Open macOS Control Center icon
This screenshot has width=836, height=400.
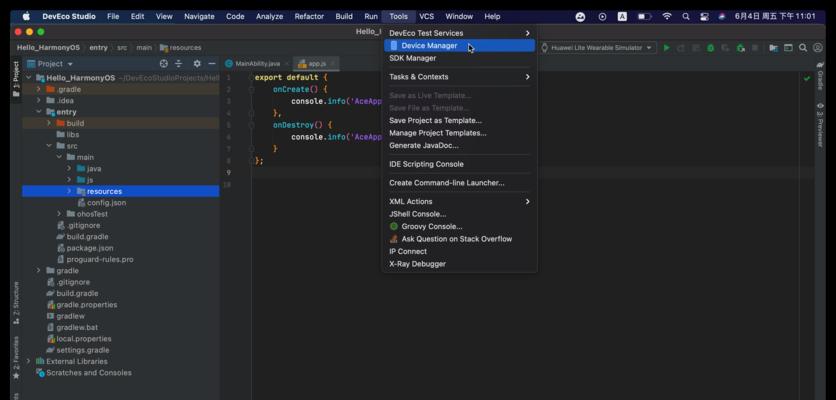704,17
